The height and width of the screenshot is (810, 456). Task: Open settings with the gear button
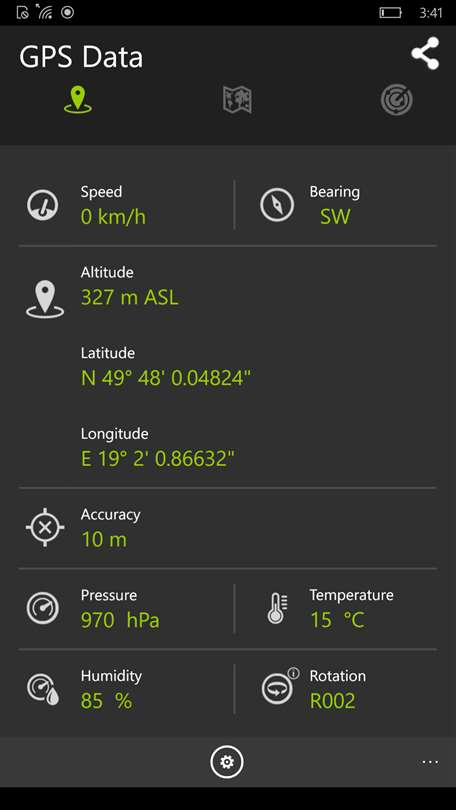[227, 762]
